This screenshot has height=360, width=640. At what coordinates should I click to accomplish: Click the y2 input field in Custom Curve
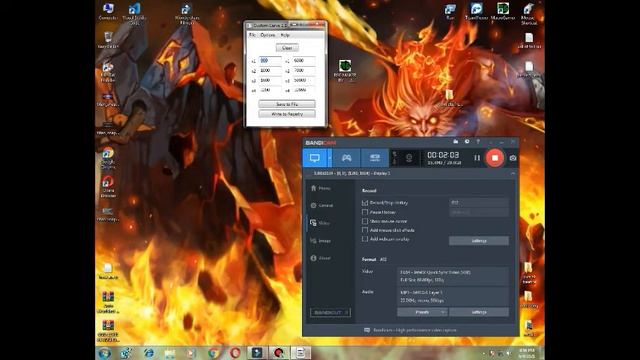pyautogui.click(x=304, y=71)
